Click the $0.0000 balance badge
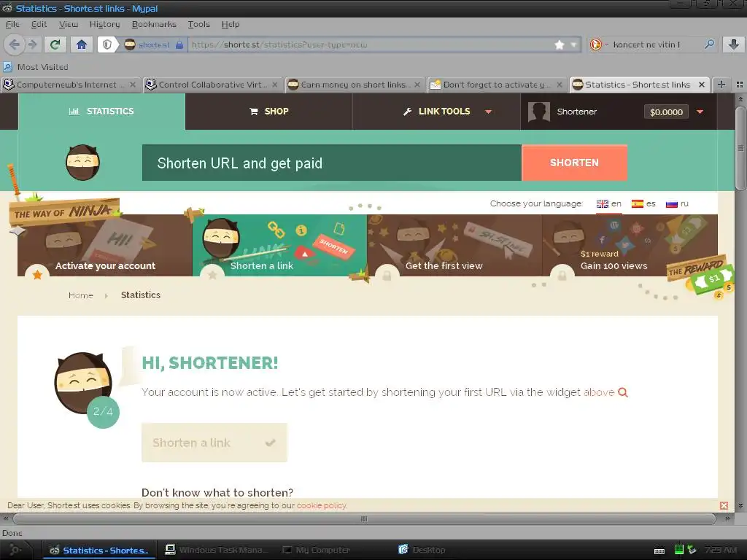Screen dimensions: 747x560 (x=666, y=112)
